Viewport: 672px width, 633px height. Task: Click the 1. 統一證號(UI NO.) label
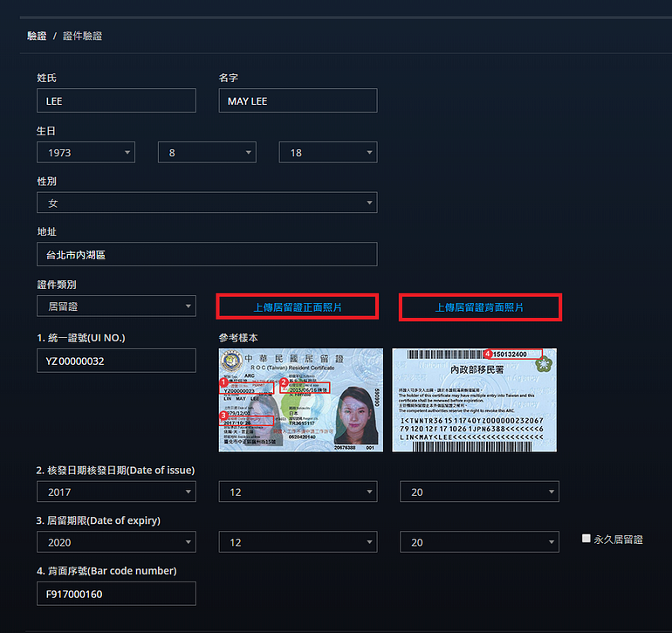pos(81,338)
